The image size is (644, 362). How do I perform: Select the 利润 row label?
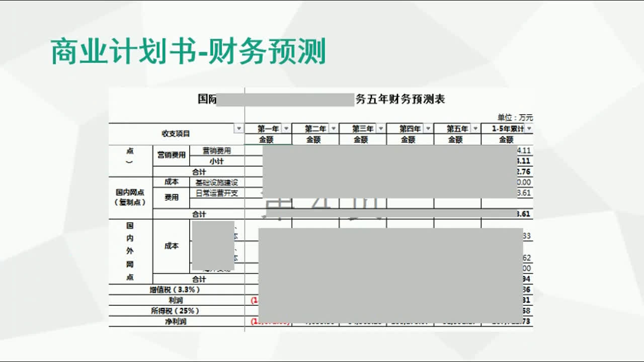point(177,300)
